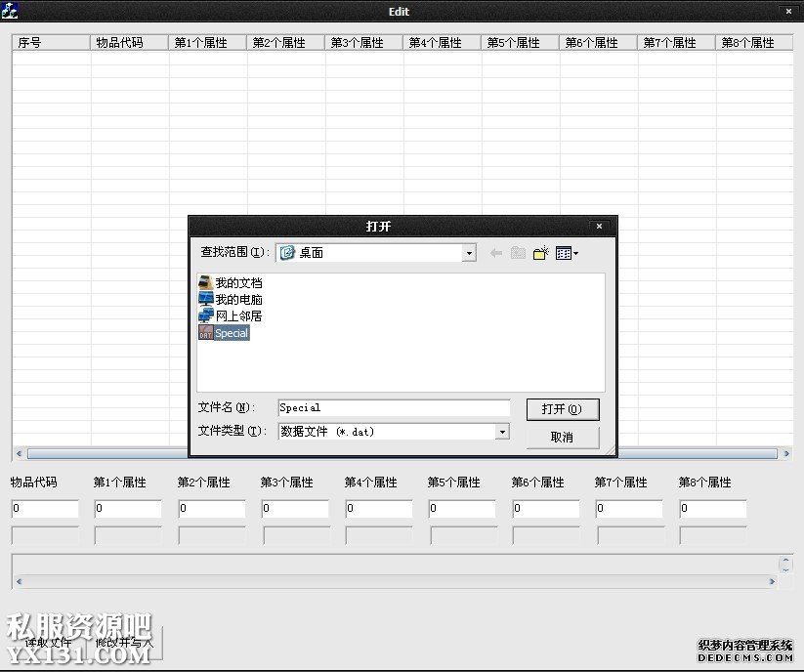Close the open (打开) file dialog
The height and width of the screenshot is (672, 804).
pyautogui.click(x=601, y=227)
